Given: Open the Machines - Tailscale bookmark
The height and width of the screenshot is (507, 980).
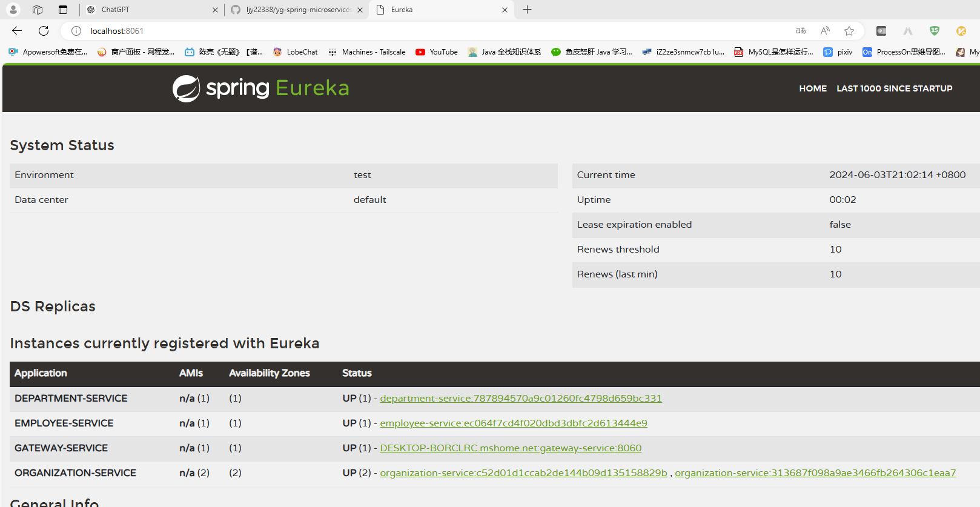Looking at the screenshot, I should pos(366,52).
